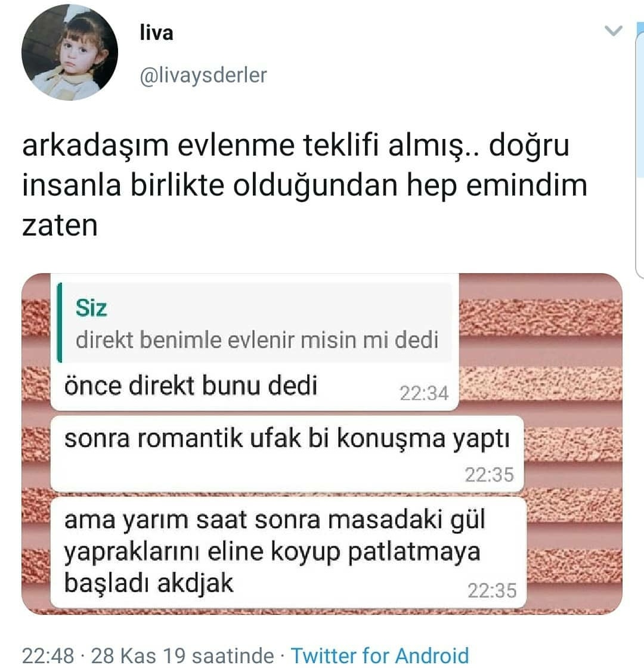Select the 'sonra romantik ufak bi konuşma yaptı' bubble
Screen dimensions: 644x668
(x=287, y=453)
